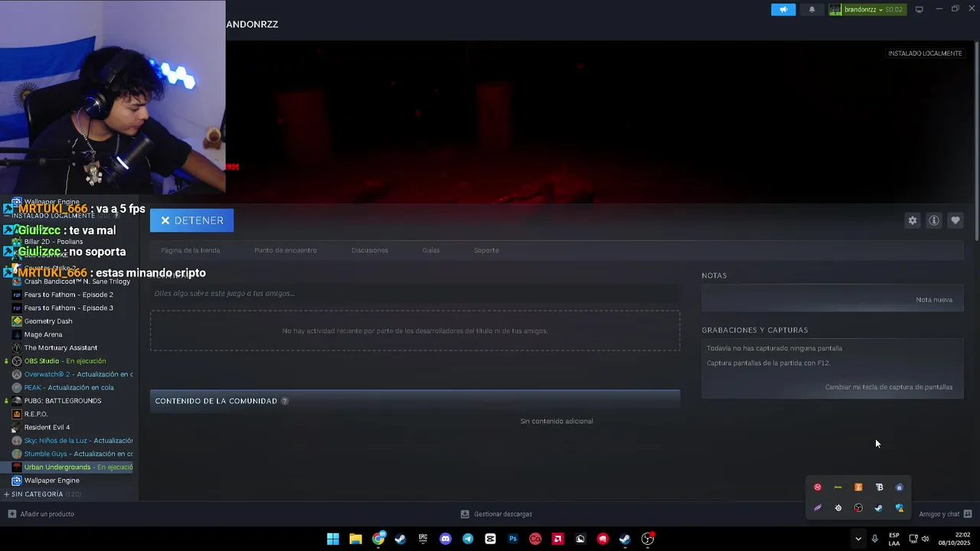Select Resident Evil 4 in library
Image resolution: width=980 pixels, height=551 pixels.
pyautogui.click(x=47, y=427)
